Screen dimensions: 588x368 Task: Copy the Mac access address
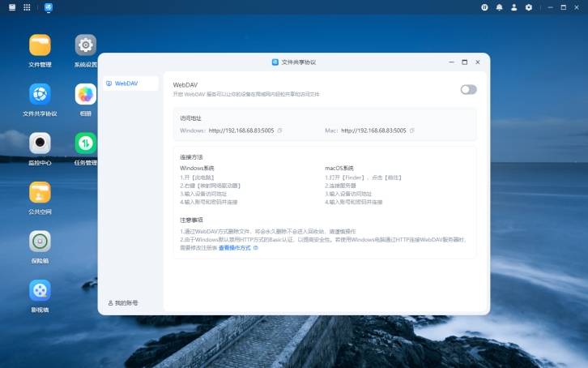pyautogui.click(x=412, y=131)
